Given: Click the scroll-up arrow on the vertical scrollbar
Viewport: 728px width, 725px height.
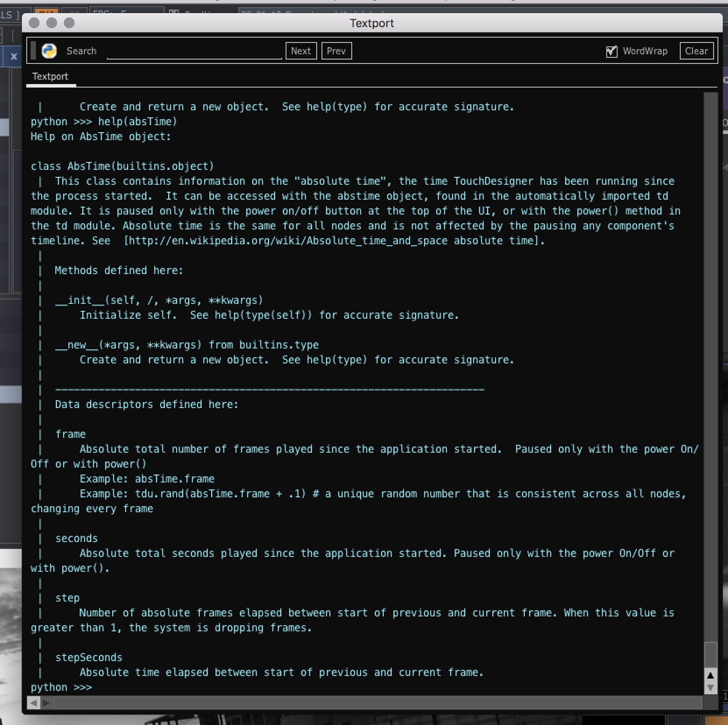Looking at the screenshot, I should tap(710, 676).
